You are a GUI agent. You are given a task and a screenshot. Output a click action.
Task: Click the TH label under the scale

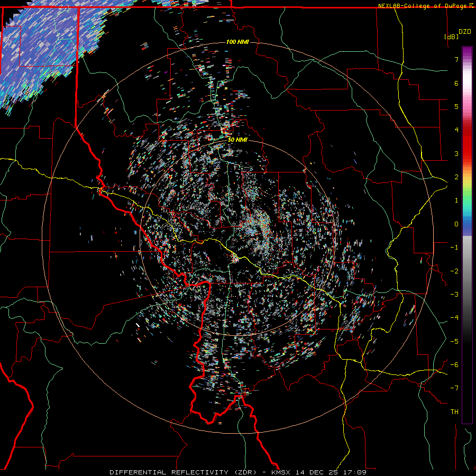click(x=454, y=412)
